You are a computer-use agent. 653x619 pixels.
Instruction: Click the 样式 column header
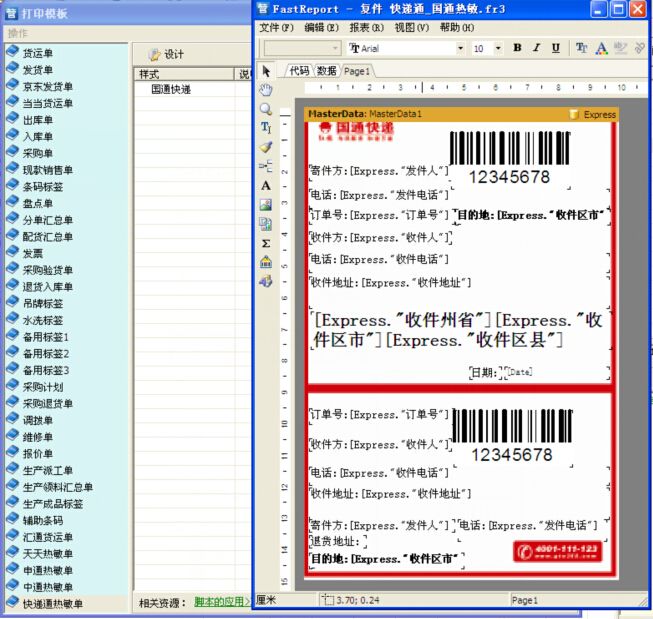[x=184, y=74]
